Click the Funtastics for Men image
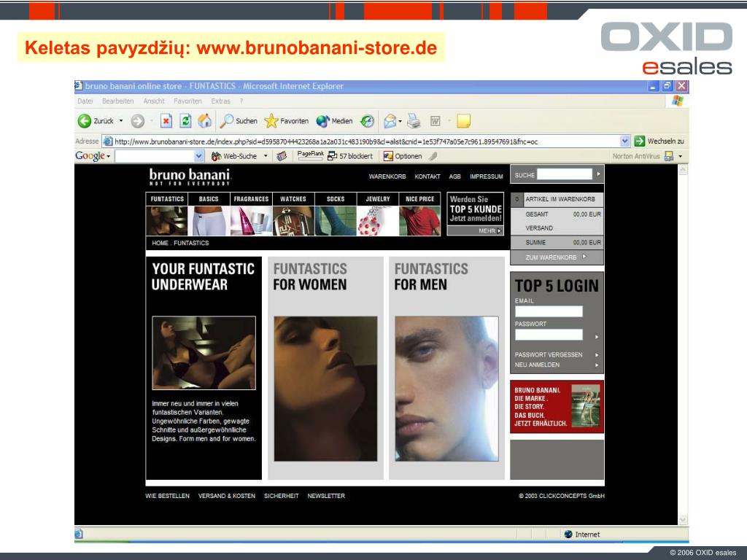The height and width of the screenshot is (560, 747). coord(446,389)
